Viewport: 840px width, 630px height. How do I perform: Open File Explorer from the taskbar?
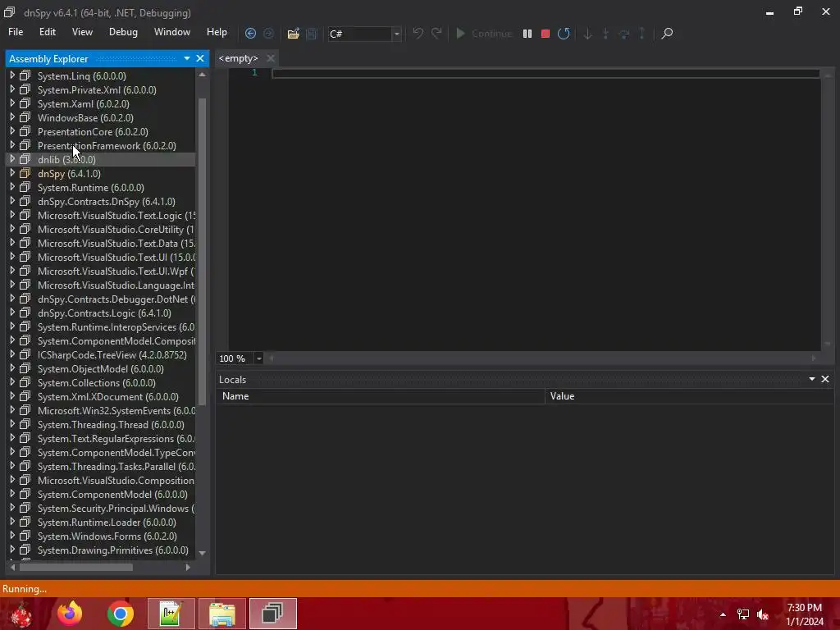coord(221,614)
